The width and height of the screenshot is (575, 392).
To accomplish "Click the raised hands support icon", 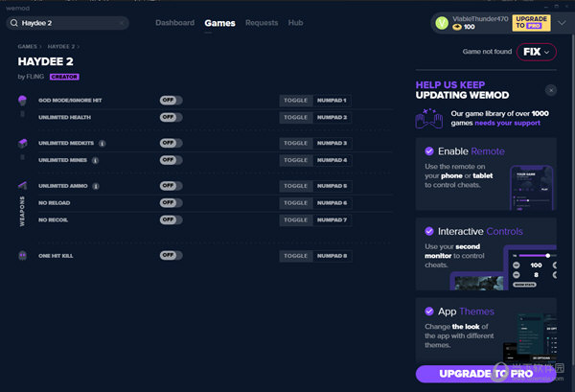I will (x=428, y=118).
